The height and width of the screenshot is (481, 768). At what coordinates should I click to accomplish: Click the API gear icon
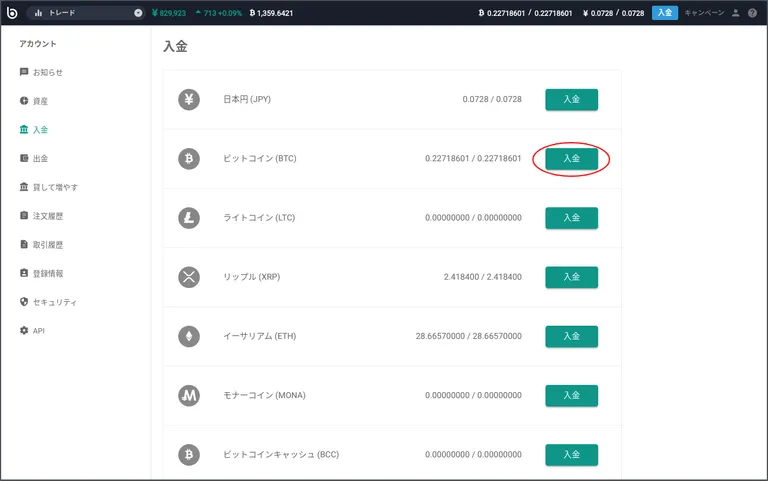coord(24,330)
